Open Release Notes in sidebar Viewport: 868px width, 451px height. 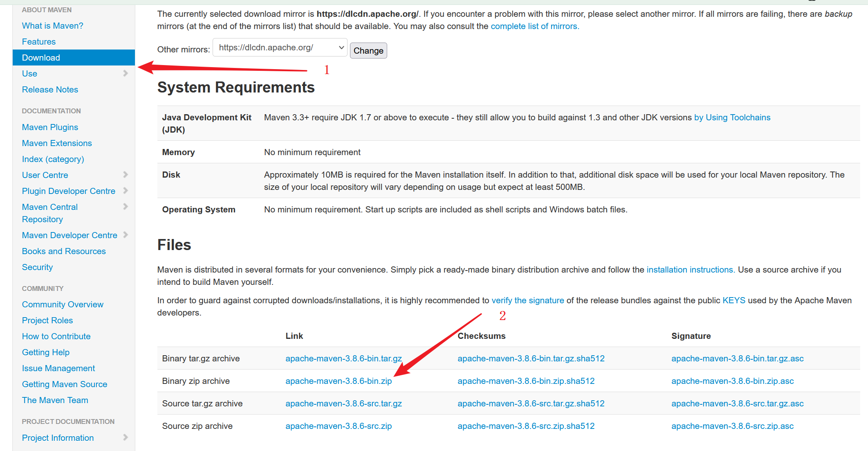50,90
